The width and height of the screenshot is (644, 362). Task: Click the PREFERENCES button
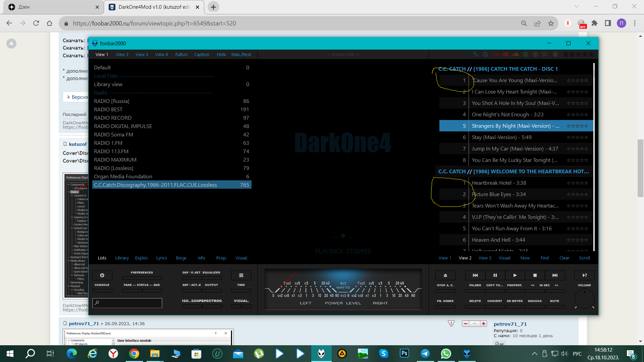pos(142,273)
